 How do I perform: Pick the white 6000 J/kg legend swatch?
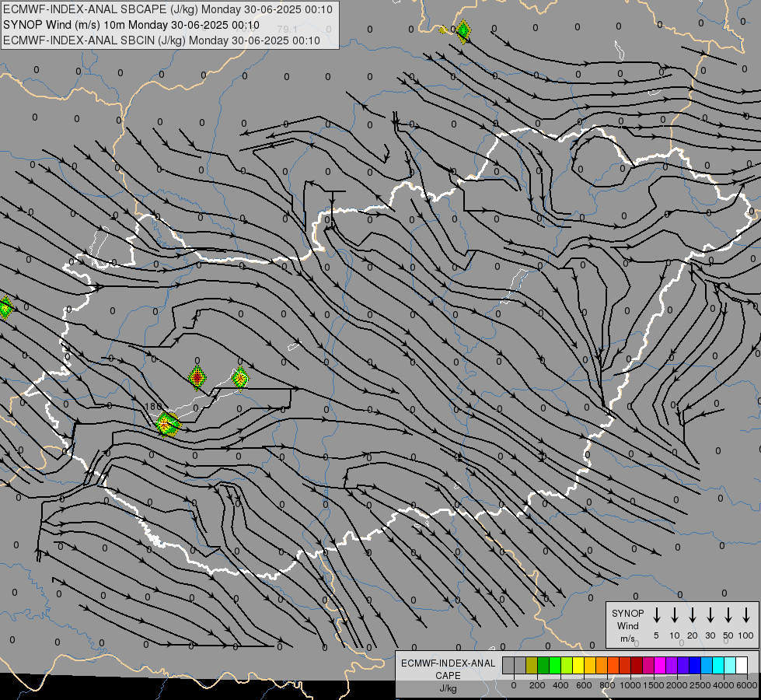point(742,665)
